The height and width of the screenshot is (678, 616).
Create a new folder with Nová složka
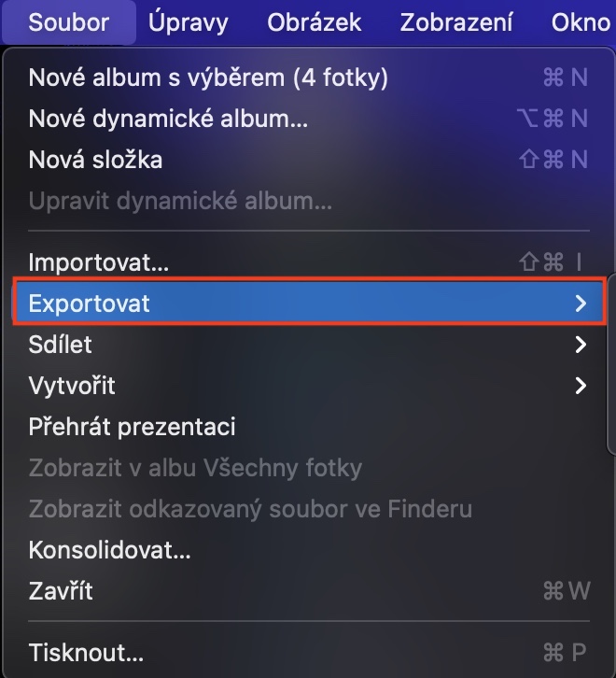tap(96, 160)
